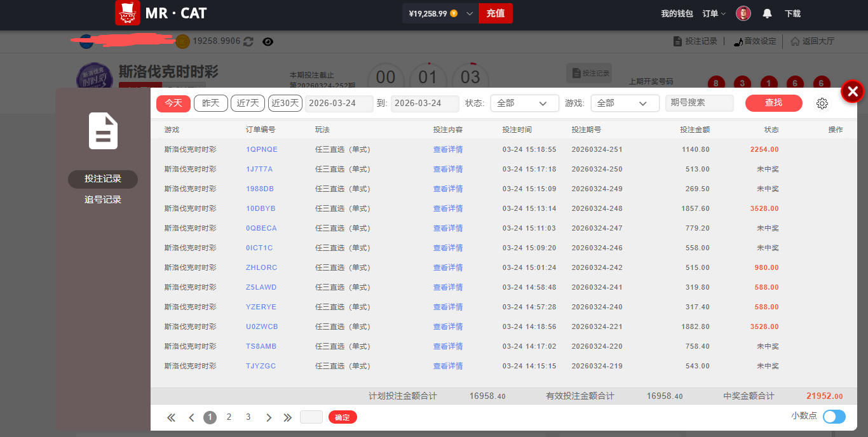This screenshot has width=868, height=437.
Task: Expand the 订单 menu in header
Action: (714, 13)
